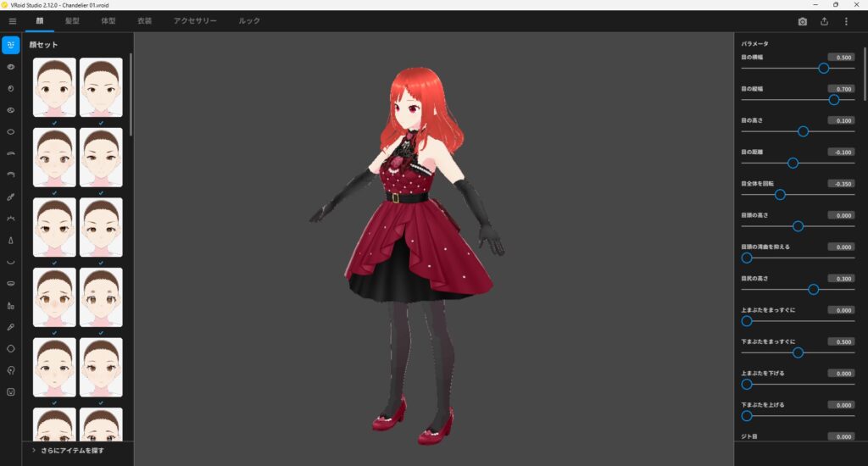
Task: Click the 目頭の湾曲を抑える slider handle
Action: click(x=747, y=258)
